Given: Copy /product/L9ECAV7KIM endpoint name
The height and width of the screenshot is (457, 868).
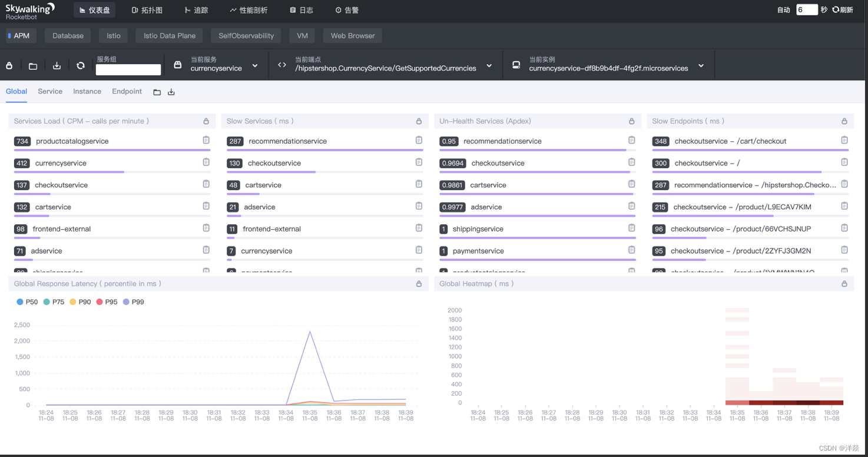Looking at the screenshot, I should click(x=844, y=206).
